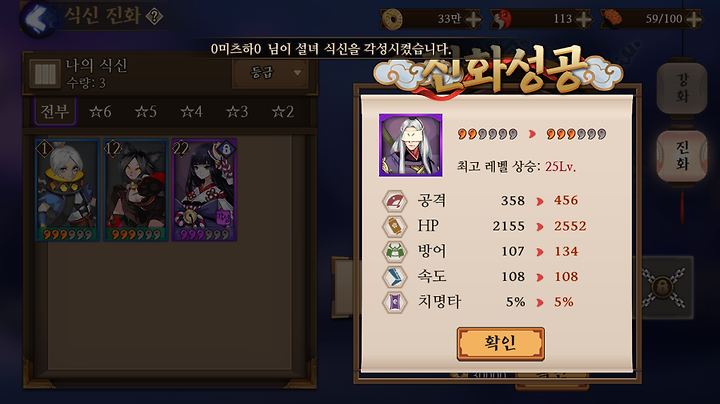The height and width of the screenshot is (404, 720).
Task: Open the 강화 lantern tab
Action: pos(682,87)
